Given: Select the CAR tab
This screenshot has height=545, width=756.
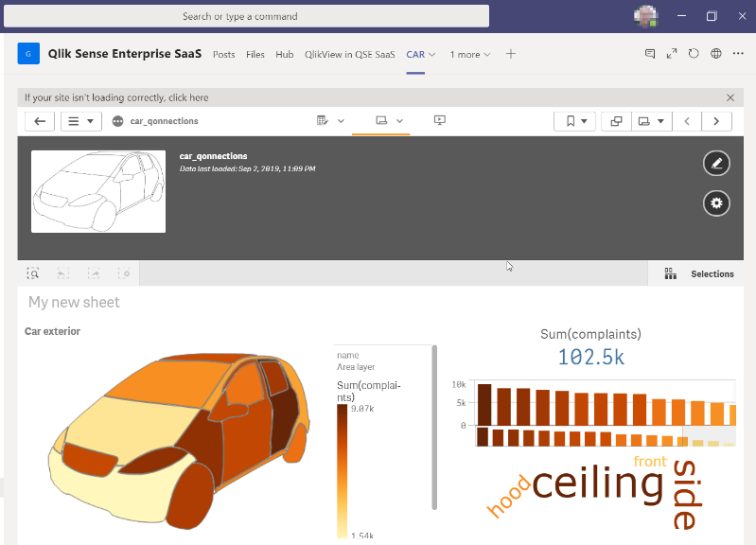Looking at the screenshot, I should [x=415, y=55].
